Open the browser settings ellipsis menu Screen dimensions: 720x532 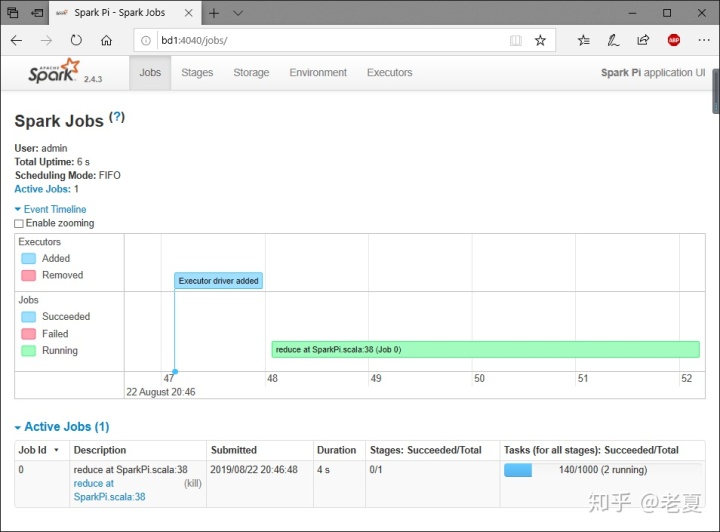point(703,40)
